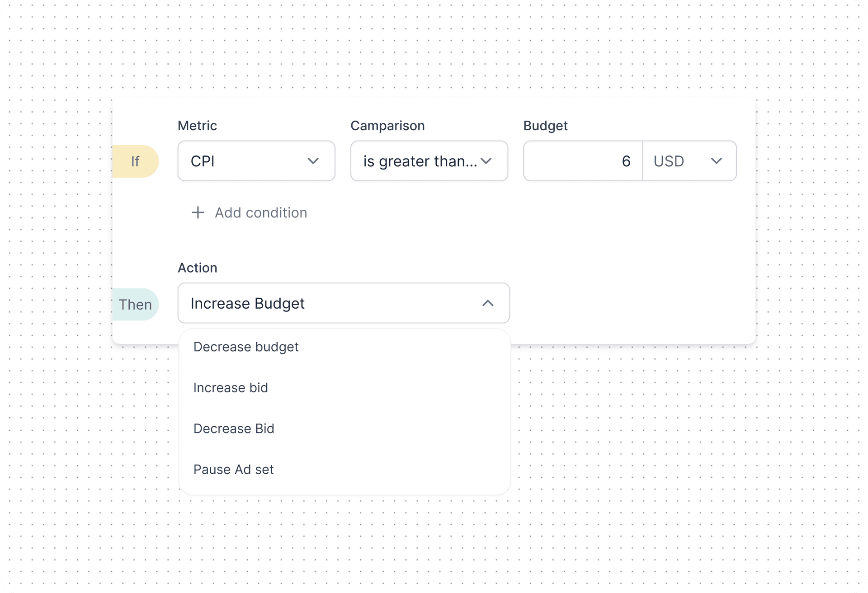Screen dimensions: 868x593
Task: Collapse the Action list using the up chevron
Action: click(487, 303)
